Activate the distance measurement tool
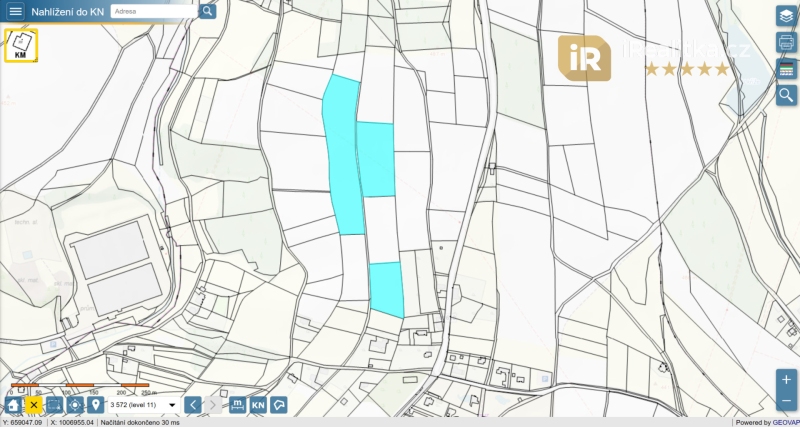This screenshot has height=427, width=800. pyautogui.click(x=237, y=405)
